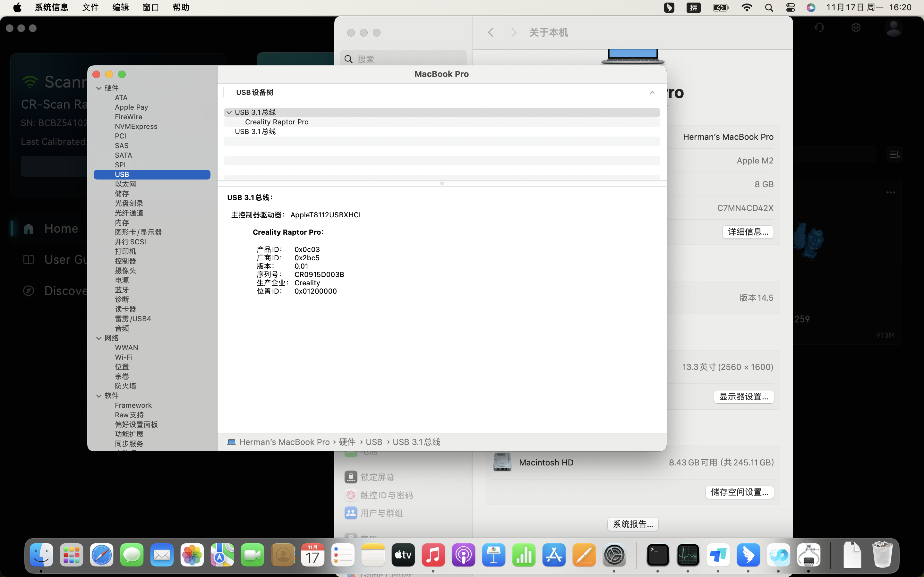Select 蓝牙 in the hardware sidebar

pos(122,290)
